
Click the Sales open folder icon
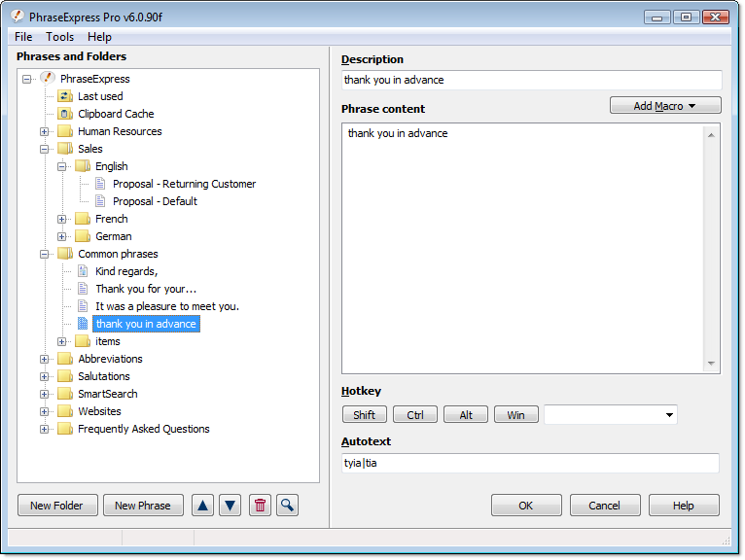click(x=64, y=148)
